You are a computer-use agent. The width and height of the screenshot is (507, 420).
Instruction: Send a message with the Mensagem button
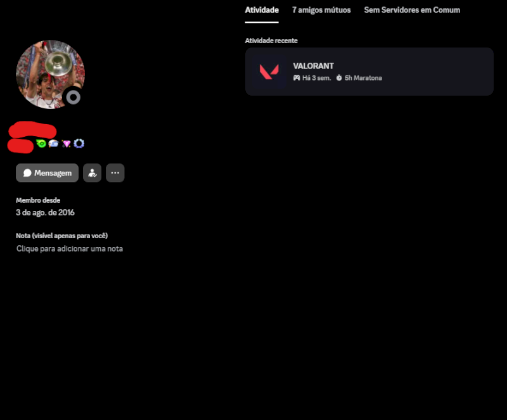point(47,173)
